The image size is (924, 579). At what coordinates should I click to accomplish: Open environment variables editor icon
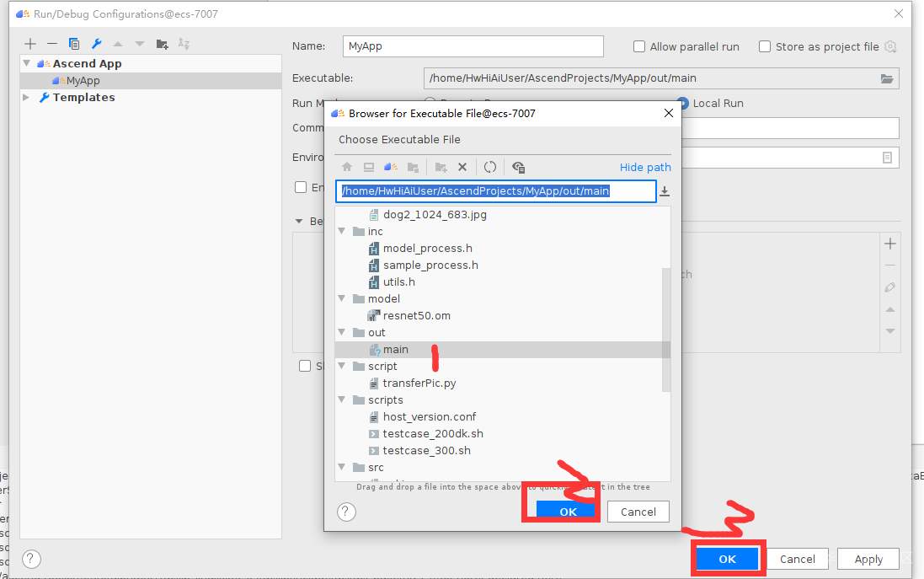click(x=887, y=158)
